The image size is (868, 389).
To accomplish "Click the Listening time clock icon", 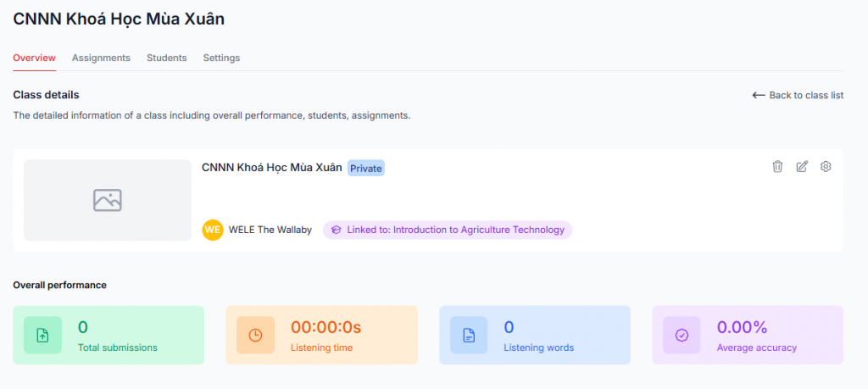I will click(255, 335).
